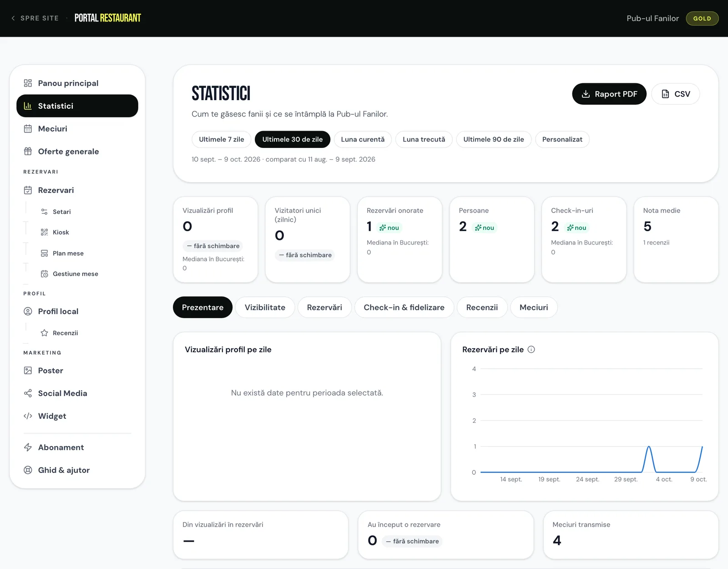Click the GOLD plan badge
The image size is (728, 569).
[x=702, y=18]
